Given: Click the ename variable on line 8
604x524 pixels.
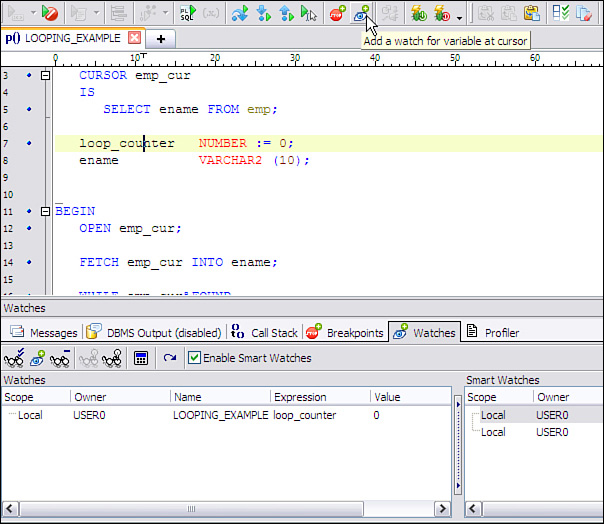Looking at the screenshot, I should (99, 160).
